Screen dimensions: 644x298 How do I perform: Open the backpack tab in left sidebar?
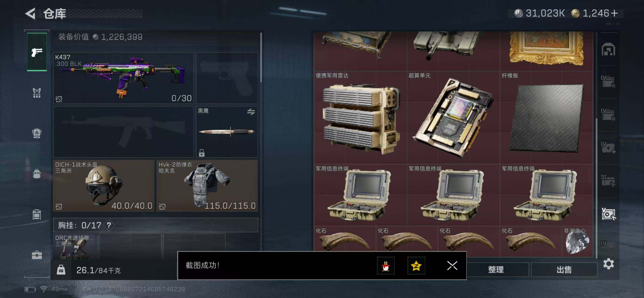[37, 173]
